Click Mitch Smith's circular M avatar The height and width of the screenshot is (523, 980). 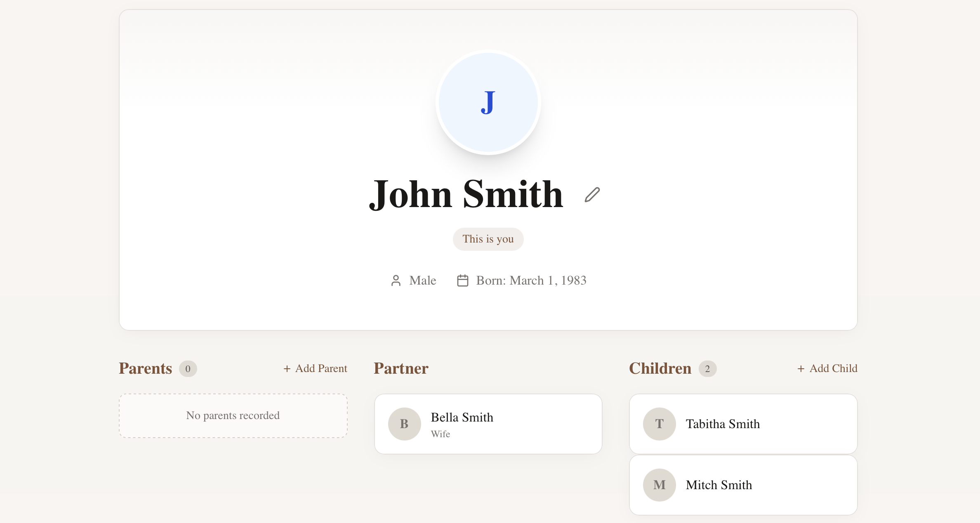click(x=659, y=485)
